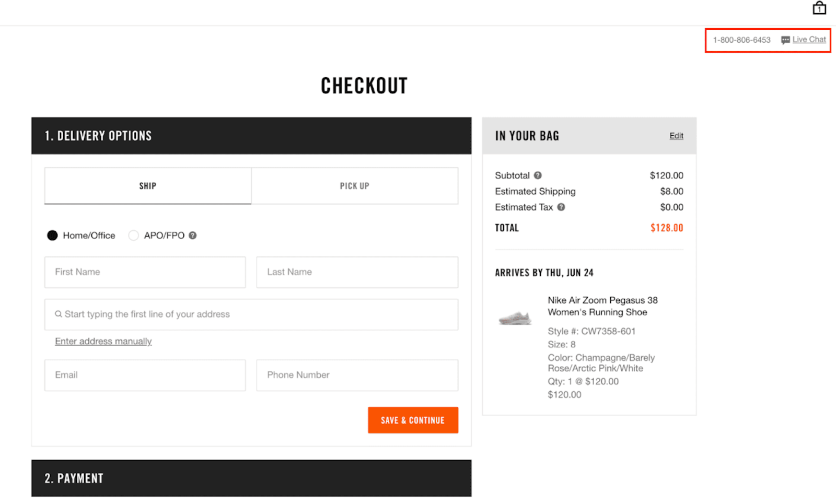Select the Home/Office radio button
The height and width of the screenshot is (504, 836).
click(x=52, y=235)
